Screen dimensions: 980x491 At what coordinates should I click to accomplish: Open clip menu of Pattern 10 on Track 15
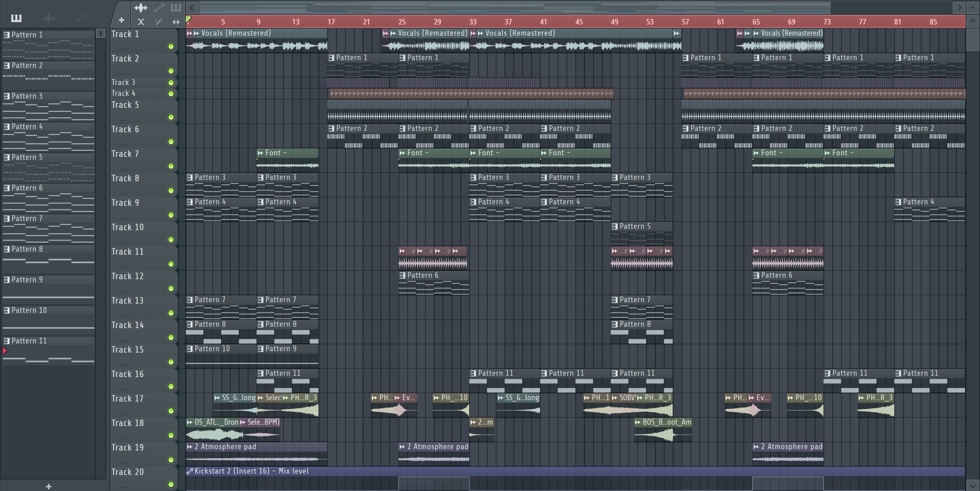(x=190, y=349)
